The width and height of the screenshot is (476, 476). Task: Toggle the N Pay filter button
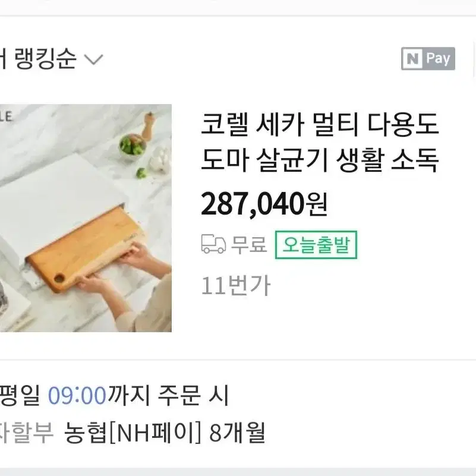[x=428, y=59]
